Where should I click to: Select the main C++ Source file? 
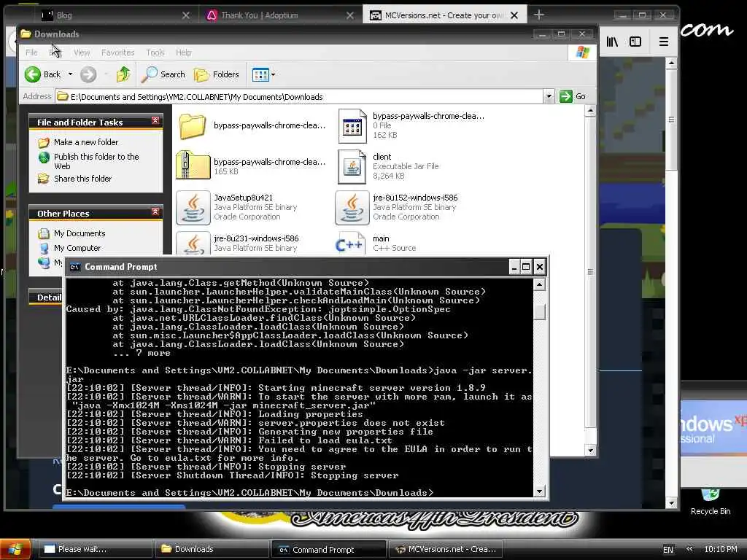coord(350,244)
